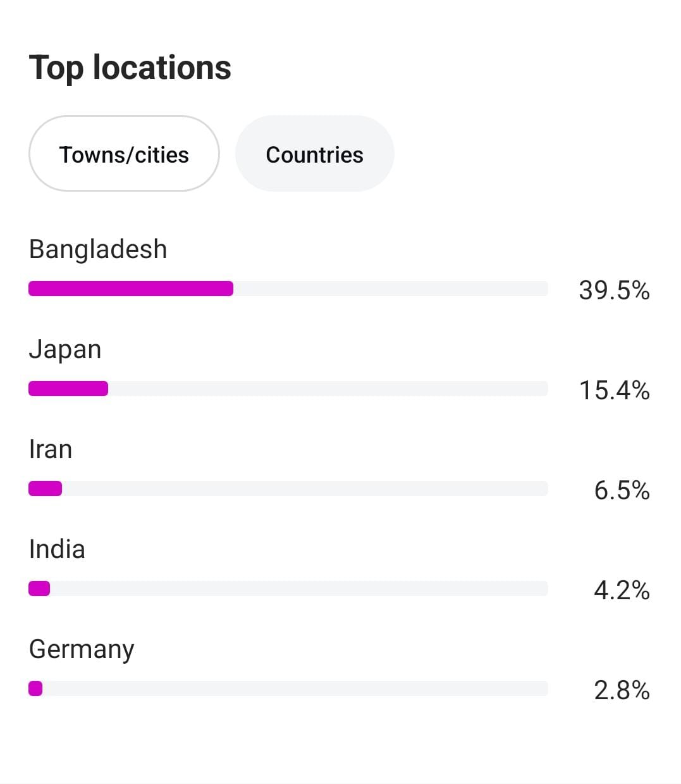The width and height of the screenshot is (681, 784).
Task: Click the Iran progress bar
Action: pos(288,488)
